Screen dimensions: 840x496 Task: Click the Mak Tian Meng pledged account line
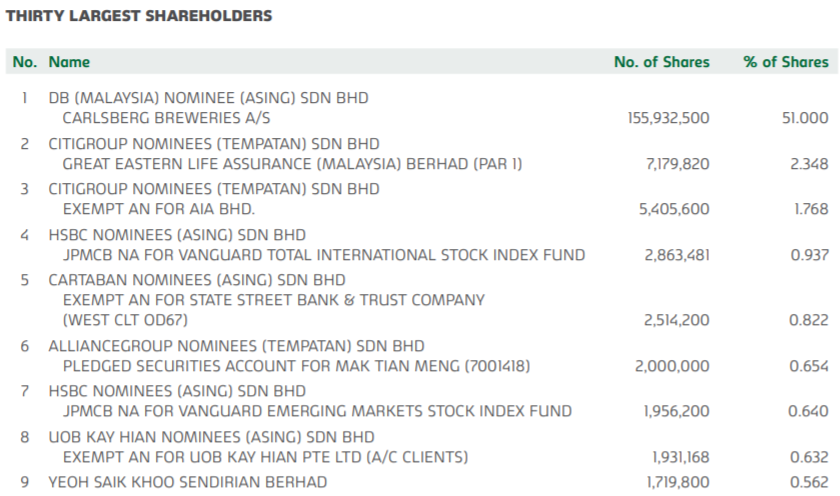(x=298, y=366)
